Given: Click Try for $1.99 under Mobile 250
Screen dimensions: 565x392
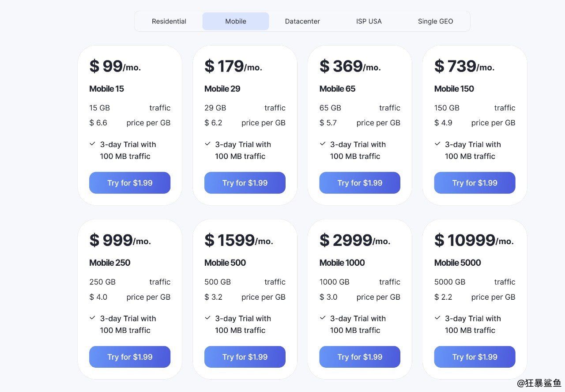Looking at the screenshot, I should coord(130,357).
